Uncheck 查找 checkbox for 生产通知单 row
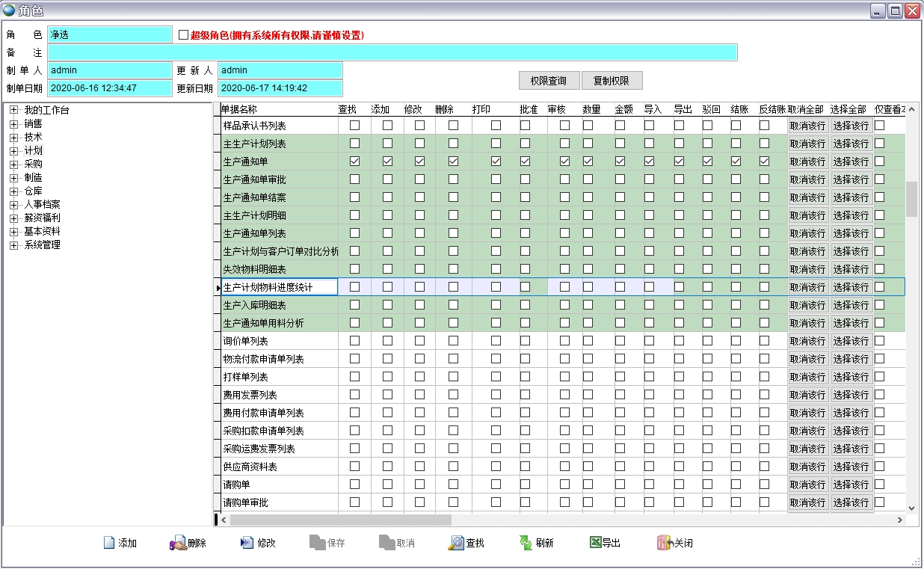Screen dimensions: 924x569 pyautogui.click(x=354, y=162)
